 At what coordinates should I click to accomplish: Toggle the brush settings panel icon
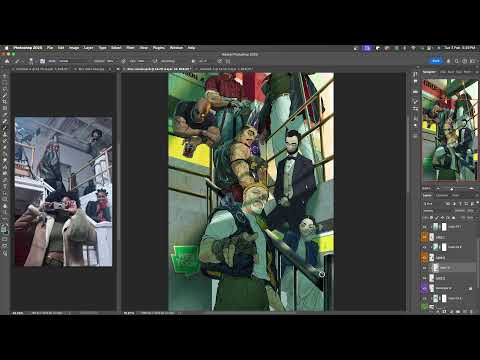42,61
